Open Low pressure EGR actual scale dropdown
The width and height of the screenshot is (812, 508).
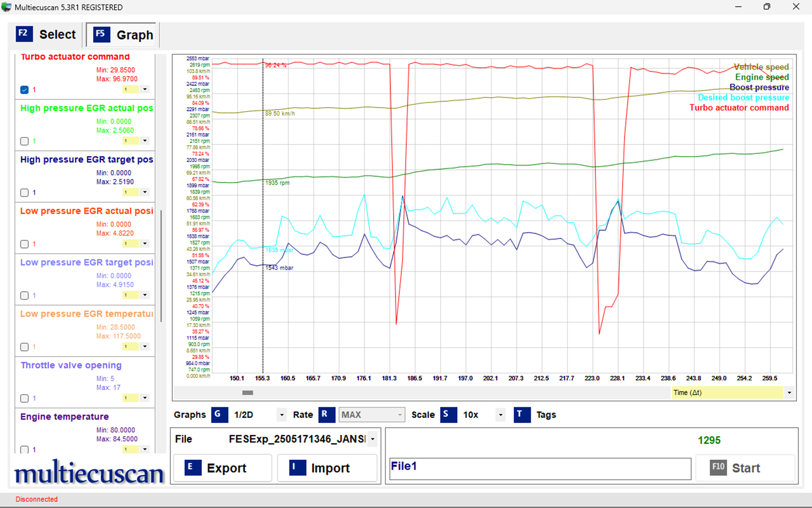(145, 243)
